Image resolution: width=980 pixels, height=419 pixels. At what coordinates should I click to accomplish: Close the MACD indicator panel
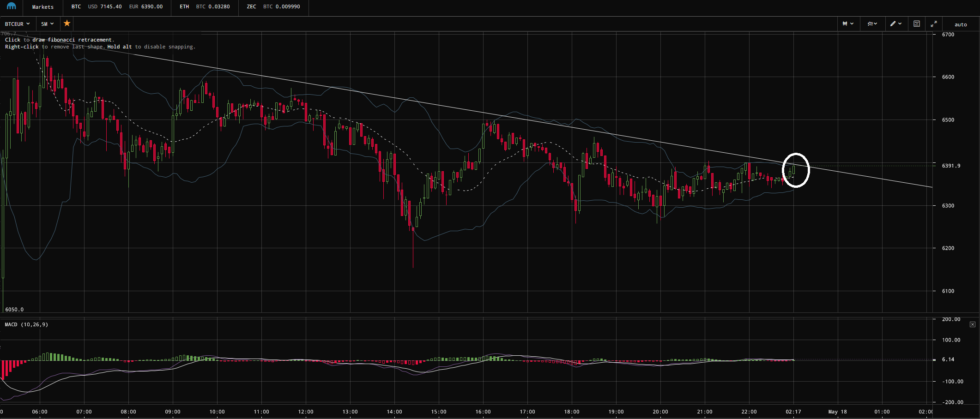[972, 324]
